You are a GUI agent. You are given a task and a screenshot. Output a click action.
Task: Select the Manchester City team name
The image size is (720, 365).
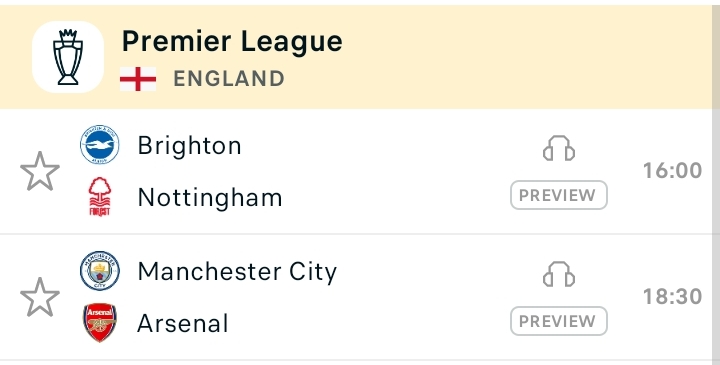point(237,272)
